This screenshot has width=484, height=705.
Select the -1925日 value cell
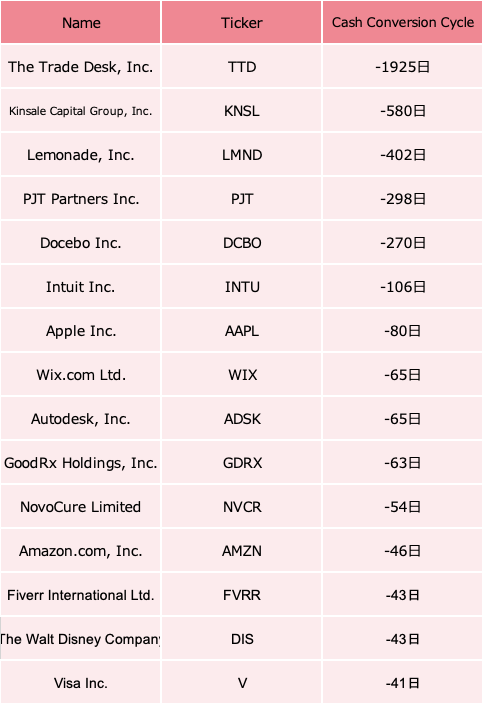click(403, 67)
